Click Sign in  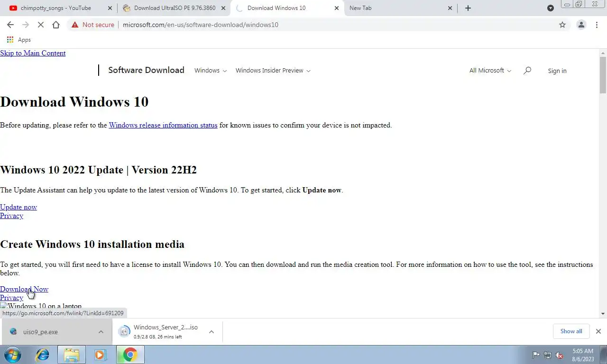557,71
